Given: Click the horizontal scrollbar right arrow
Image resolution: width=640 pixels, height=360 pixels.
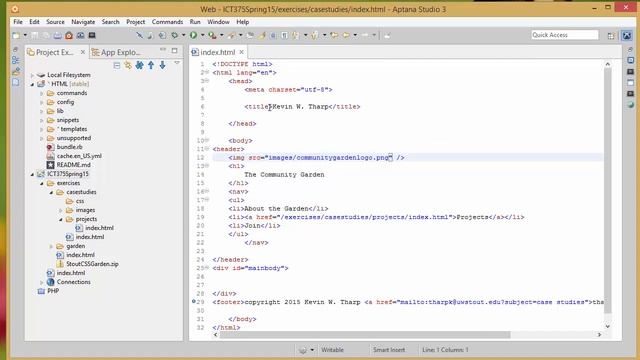Looking at the screenshot, I should click(599, 335).
